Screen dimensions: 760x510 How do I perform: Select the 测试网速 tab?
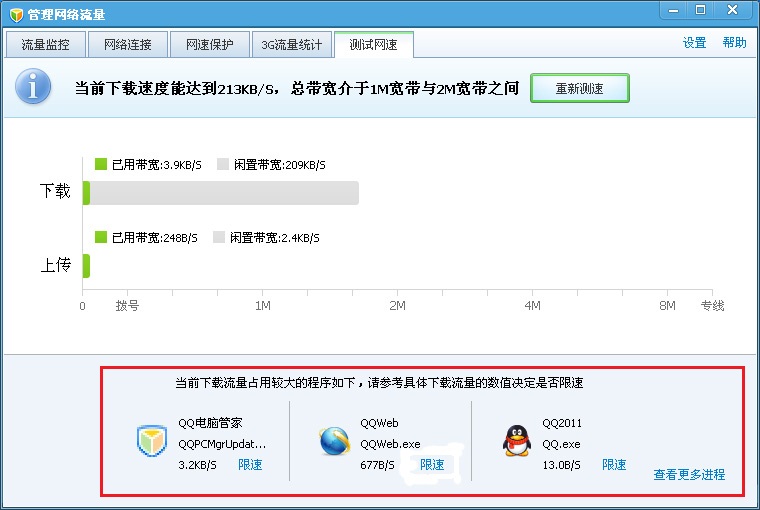coord(373,45)
